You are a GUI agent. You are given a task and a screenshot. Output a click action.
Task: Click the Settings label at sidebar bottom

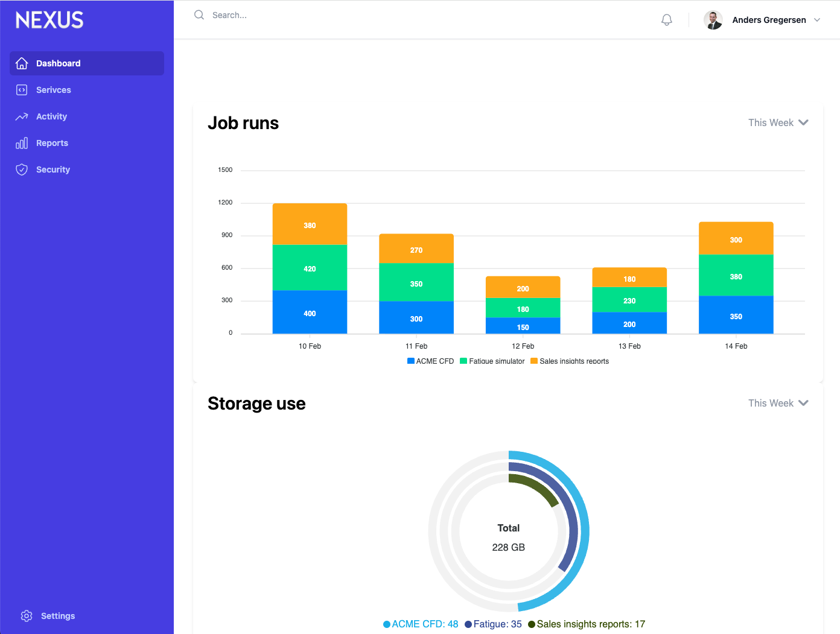[58, 616]
